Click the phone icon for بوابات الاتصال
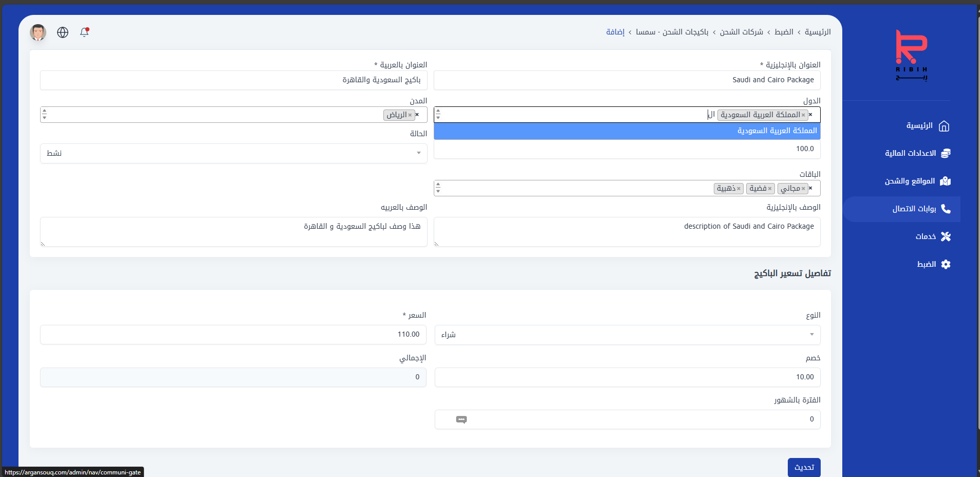 pos(946,209)
